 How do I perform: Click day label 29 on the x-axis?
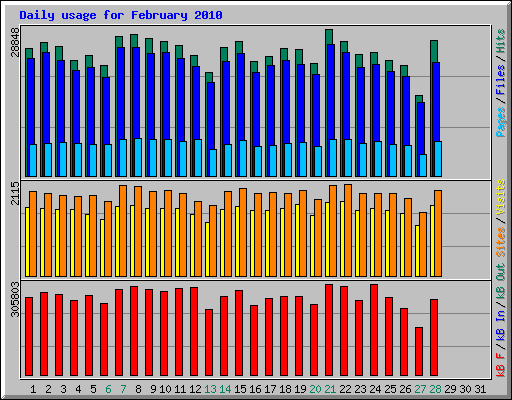[450, 389]
